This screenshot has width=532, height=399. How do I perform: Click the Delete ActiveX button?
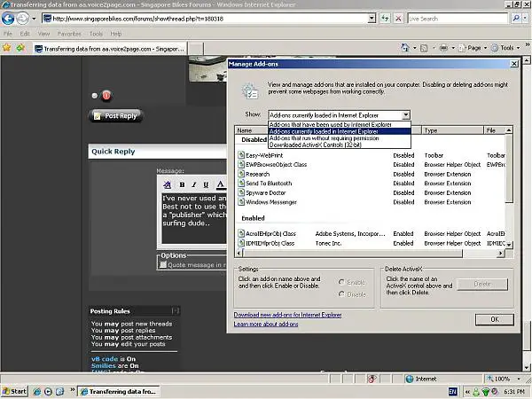tap(482, 285)
